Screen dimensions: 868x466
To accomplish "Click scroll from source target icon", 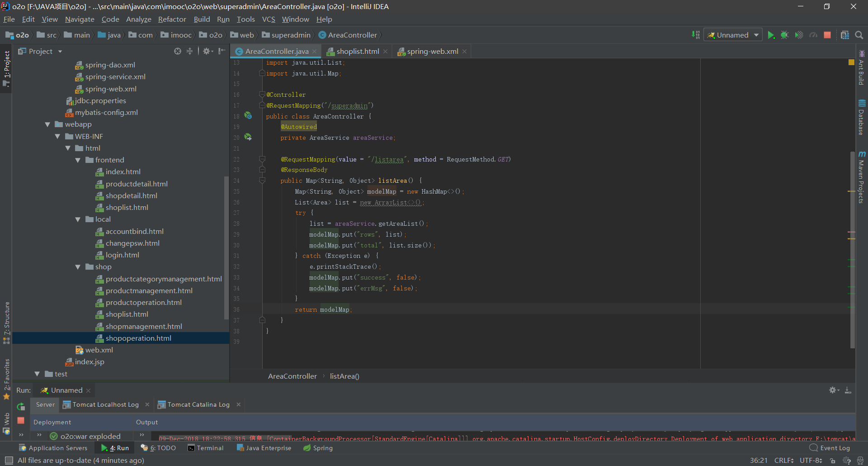I will tap(178, 51).
